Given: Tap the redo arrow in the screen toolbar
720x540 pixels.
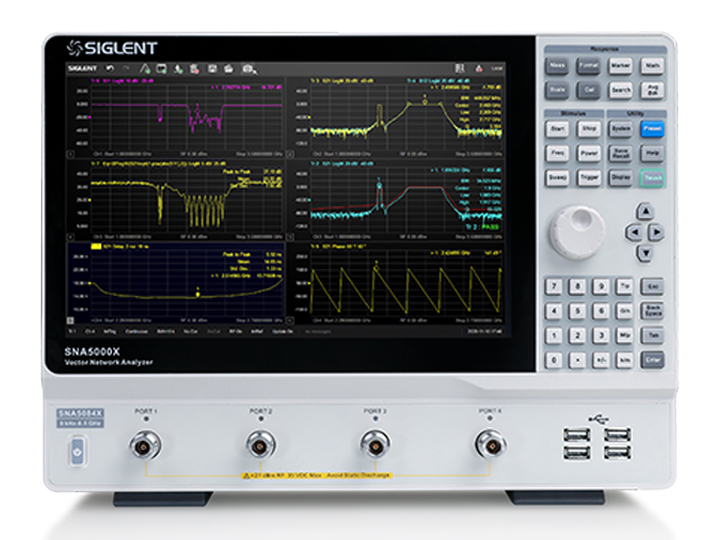Looking at the screenshot, I should 126,68.
